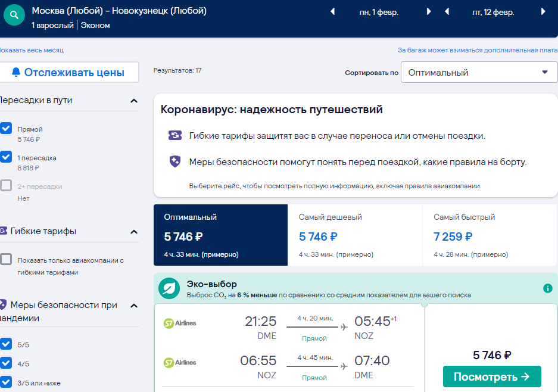
Task: Uncheck the Прямой flights checkbox
Action: click(6, 128)
